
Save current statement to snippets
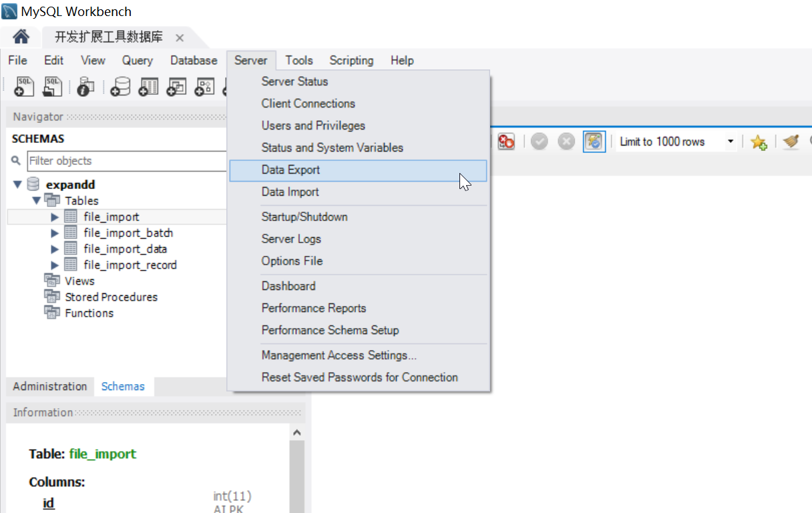[758, 141]
